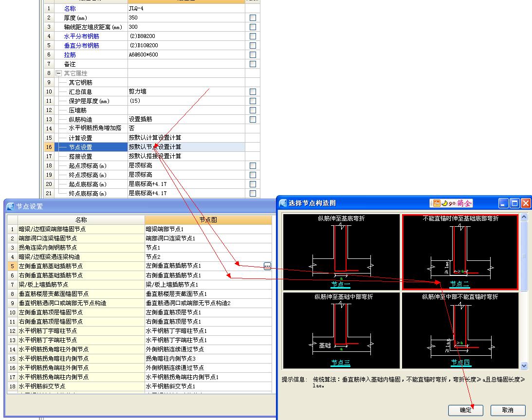
Task: Tick the checkbox for 垂直分布钢筋 row
Action: (253, 45)
